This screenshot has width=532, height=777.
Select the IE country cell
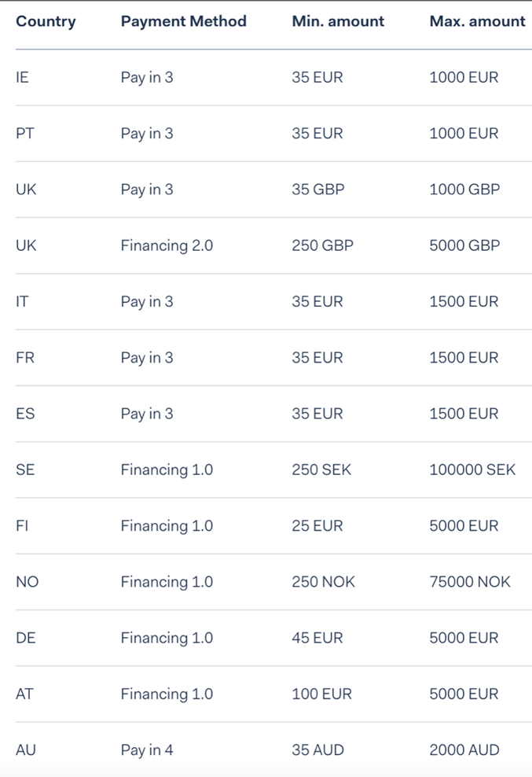tap(22, 77)
